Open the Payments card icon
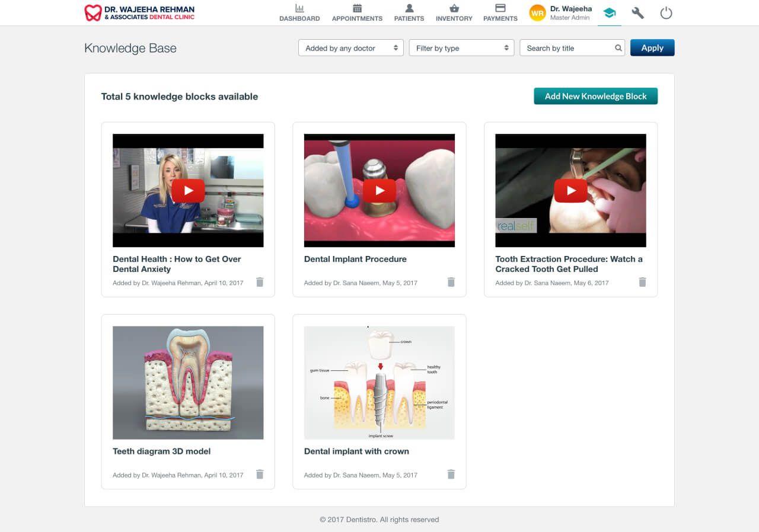This screenshot has width=759, height=532. [500, 8]
